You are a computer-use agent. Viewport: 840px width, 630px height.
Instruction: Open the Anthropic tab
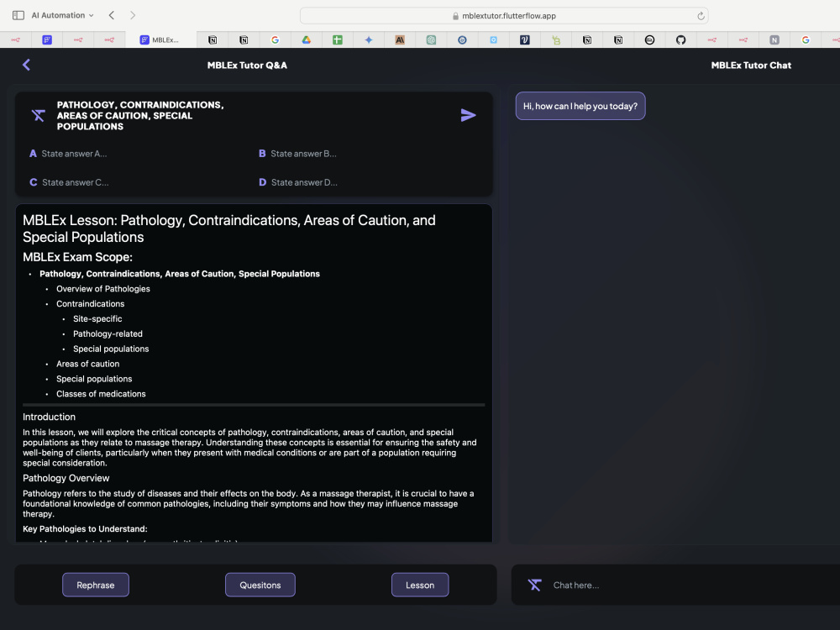(400, 39)
